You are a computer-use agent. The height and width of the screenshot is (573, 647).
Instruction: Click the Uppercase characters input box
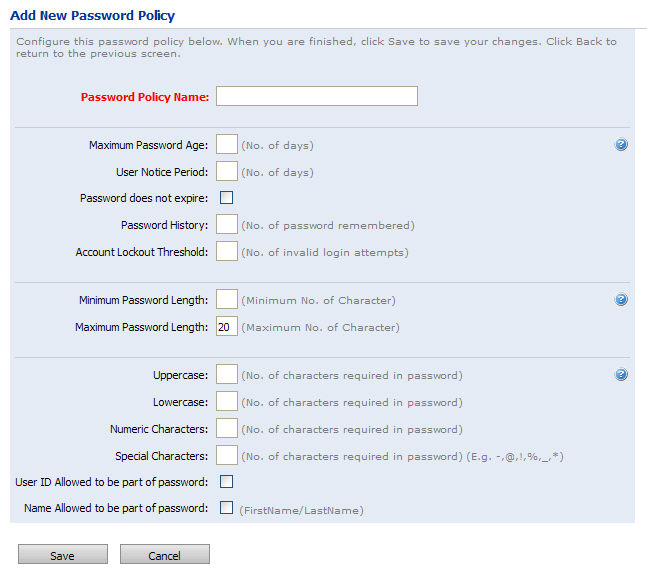(226, 375)
